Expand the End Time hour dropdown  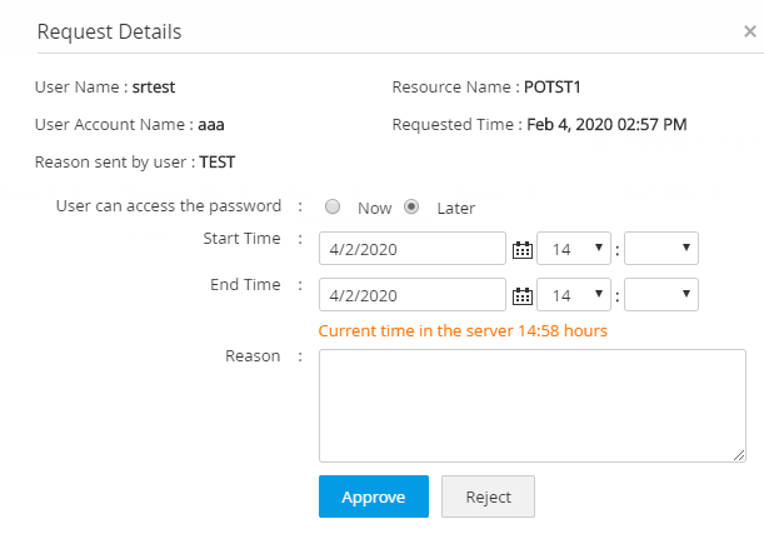pos(574,295)
